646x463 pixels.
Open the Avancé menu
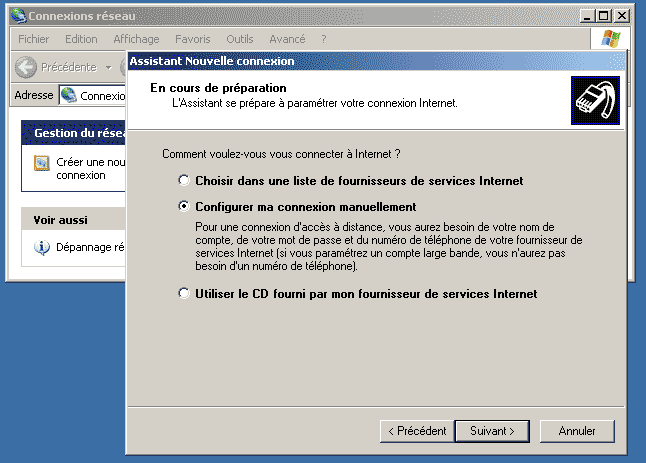pyautogui.click(x=287, y=39)
